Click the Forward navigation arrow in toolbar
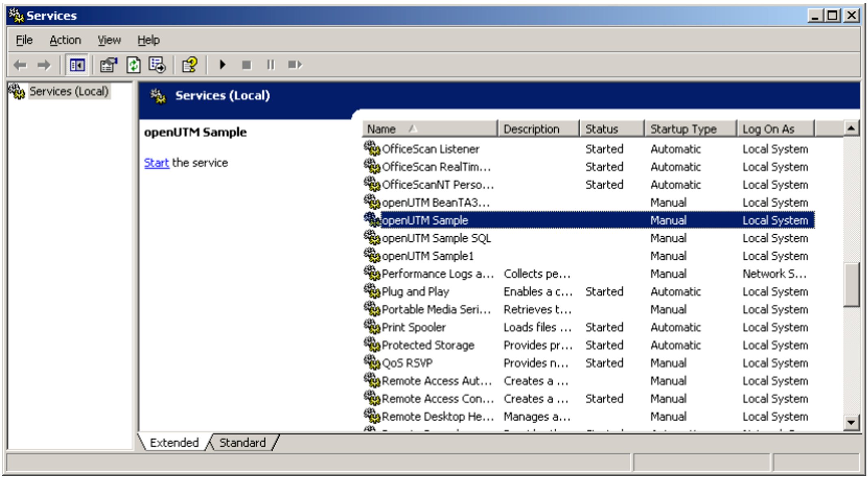The width and height of the screenshot is (868, 478). click(x=44, y=65)
